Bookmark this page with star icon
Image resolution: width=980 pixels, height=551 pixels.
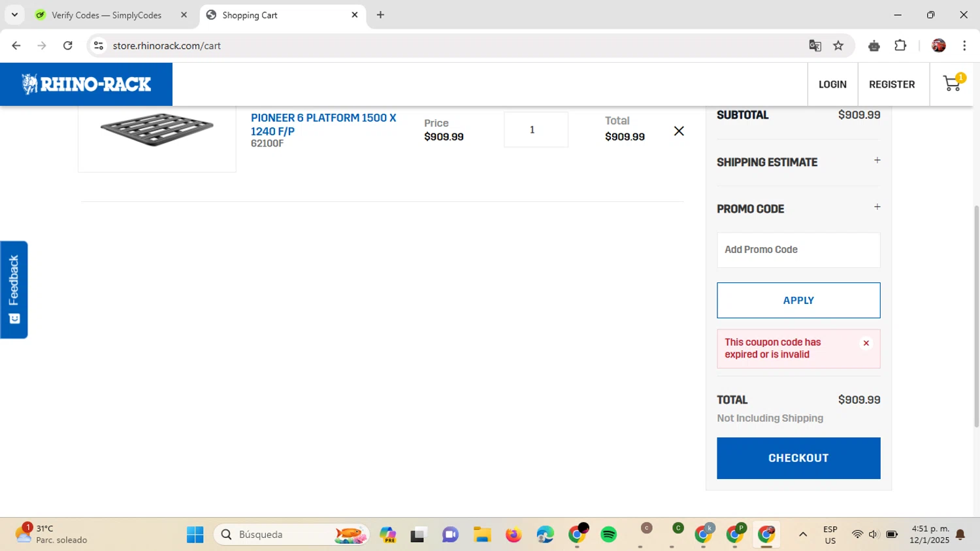(838, 46)
